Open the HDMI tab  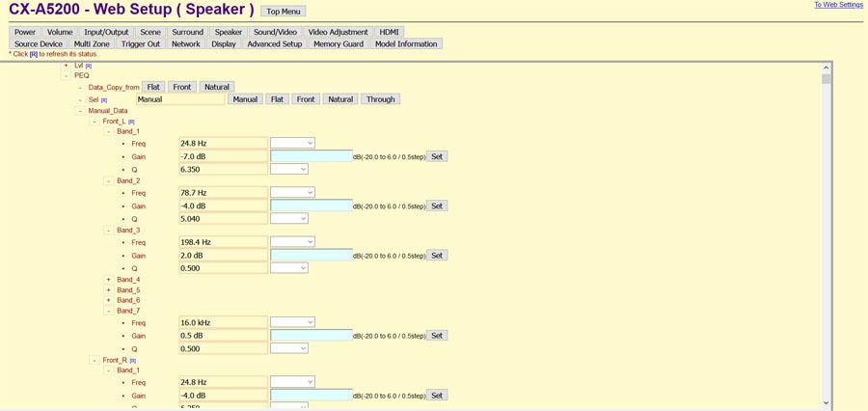click(389, 32)
